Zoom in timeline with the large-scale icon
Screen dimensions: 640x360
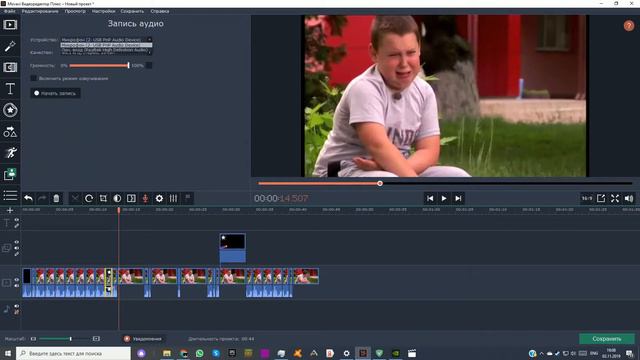tap(96, 339)
